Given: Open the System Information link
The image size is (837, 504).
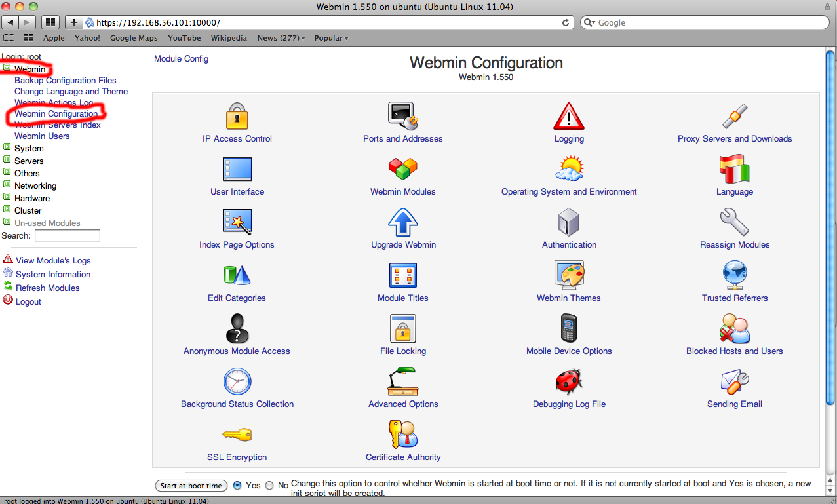Looking at the screenshot, I should click(53, 274).
